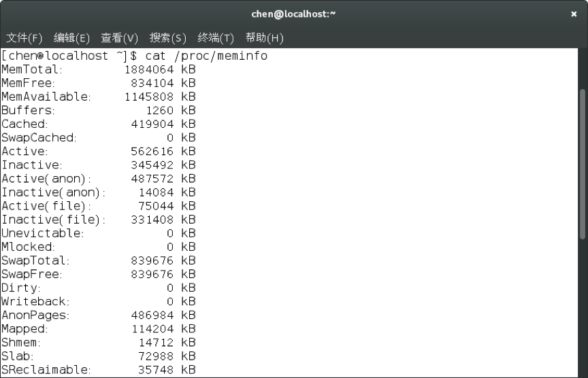Open the 搜索(S) menu
Viewport: 588px width, 378px height.
[167, 37]
